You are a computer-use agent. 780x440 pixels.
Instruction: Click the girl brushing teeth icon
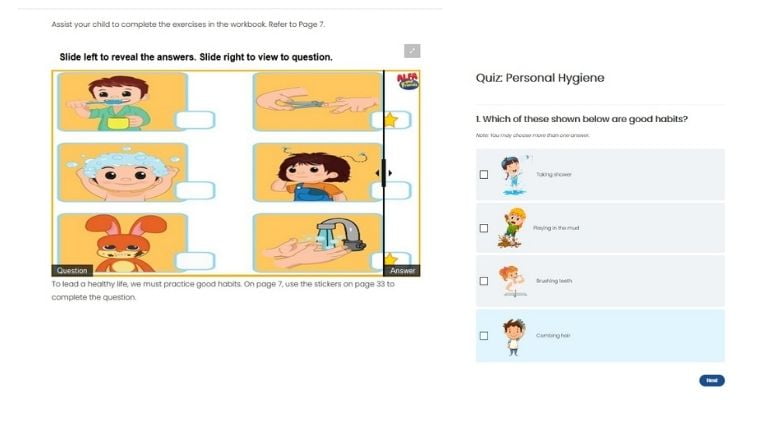tap(512, 281)
